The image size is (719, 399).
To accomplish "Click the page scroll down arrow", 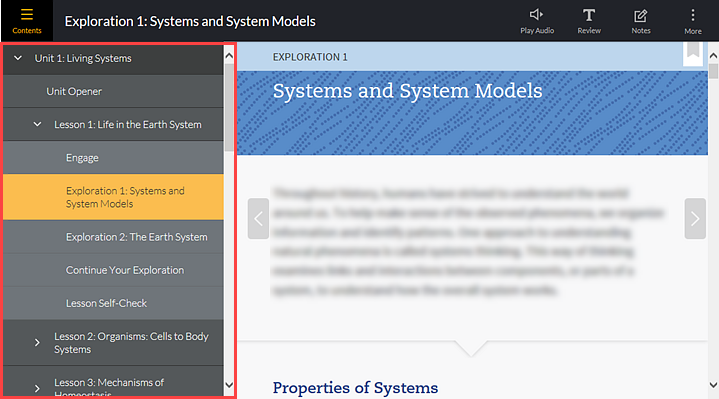I will (x=713, y=385).
